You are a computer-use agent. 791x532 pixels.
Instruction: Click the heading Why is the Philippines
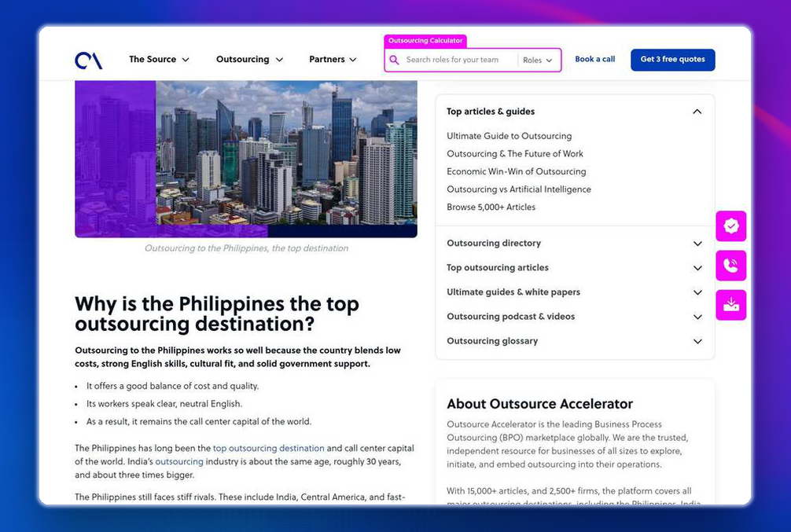click(217, 314)
